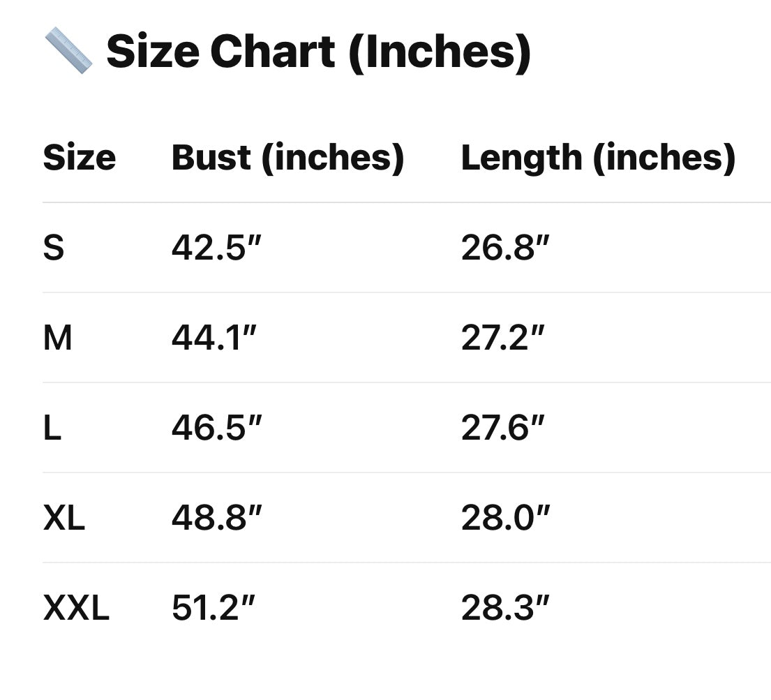Click the L size row label

(52, 429)
